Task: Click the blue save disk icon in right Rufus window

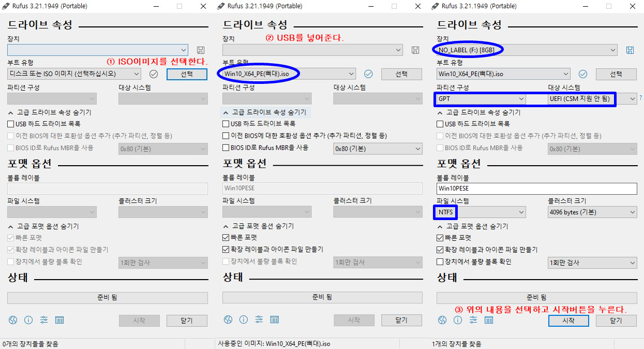Action: [x=630, y=50]
